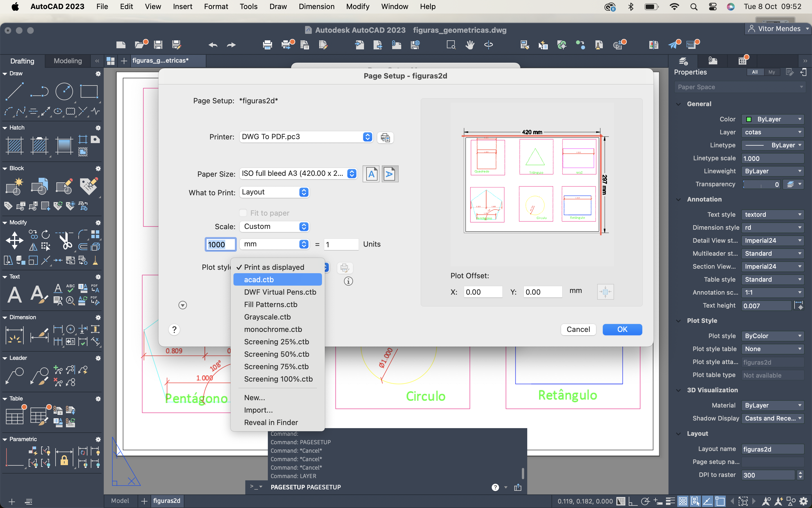The height and width of the screenshot is (508, 812).
Task: Set portrait paper orientation icon
Action: (x=371, y=174)
